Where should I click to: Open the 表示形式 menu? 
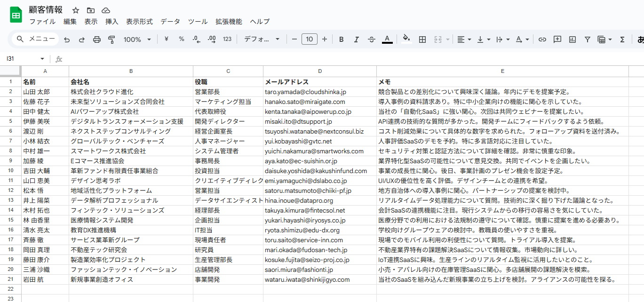tap(139, 22)
